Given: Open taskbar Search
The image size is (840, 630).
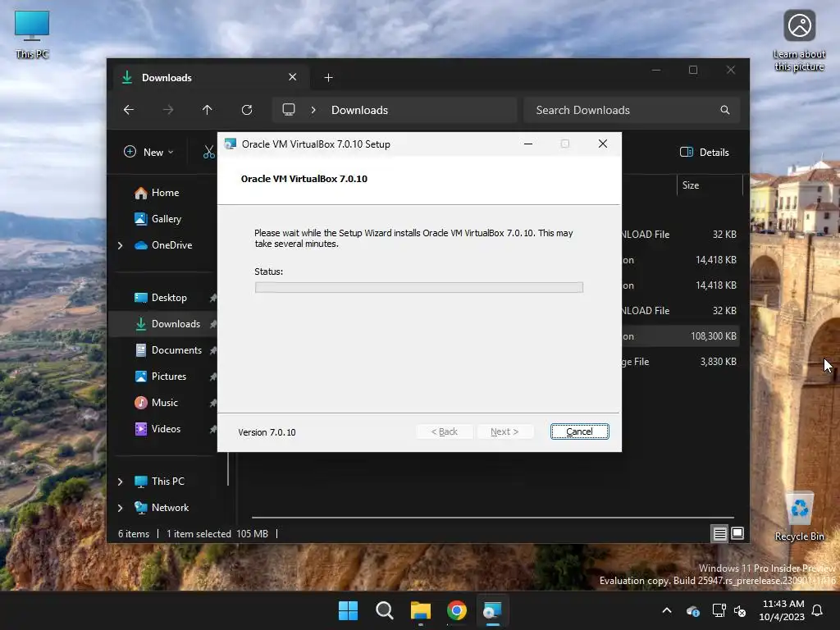Looking at the screenshot, I should click(x=384, y=610).
